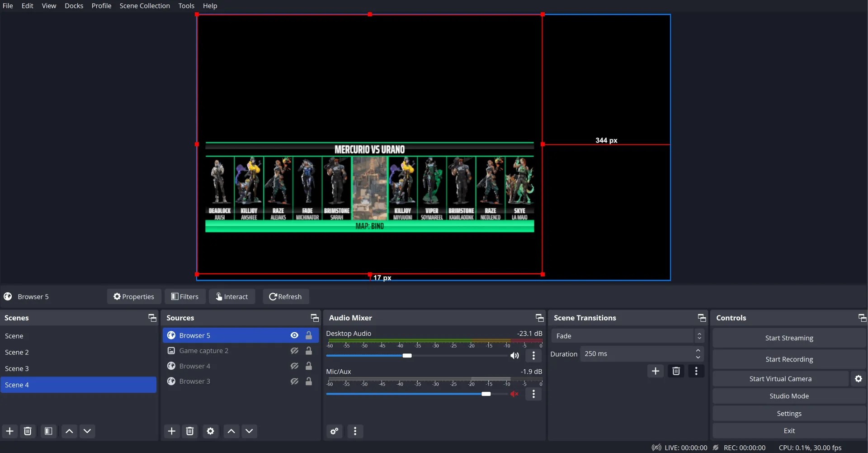Add a new source with plus icon
868x453 pixels.
(x=171, y=431)
